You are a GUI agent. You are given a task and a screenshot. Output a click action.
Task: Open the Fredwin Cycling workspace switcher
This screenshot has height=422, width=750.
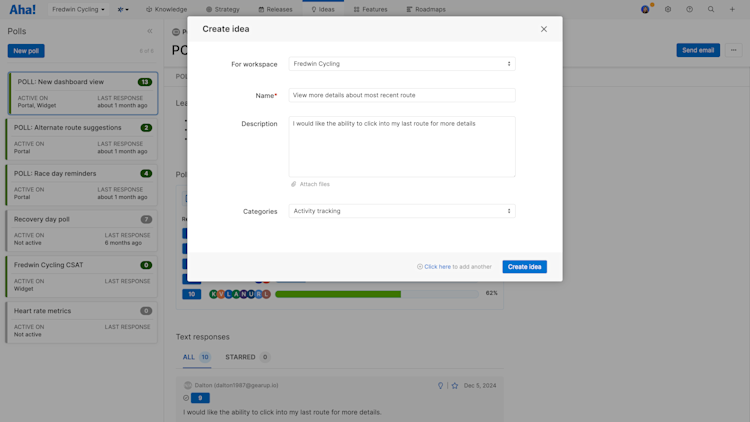pyautogui.click(x=78, y=10)
